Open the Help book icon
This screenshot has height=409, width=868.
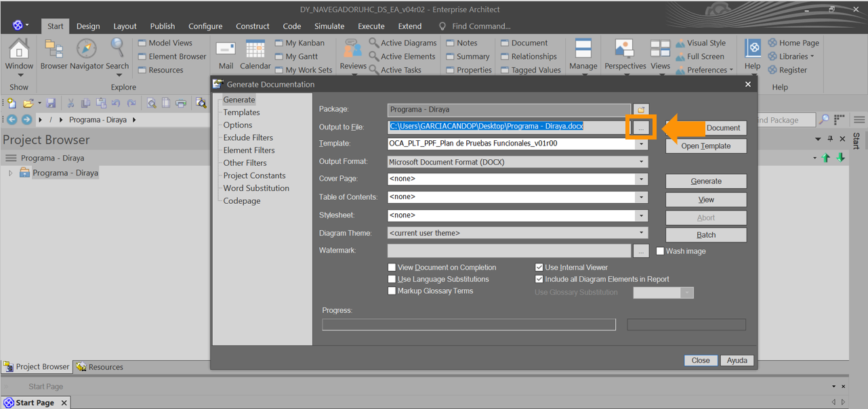pos(752,49)
